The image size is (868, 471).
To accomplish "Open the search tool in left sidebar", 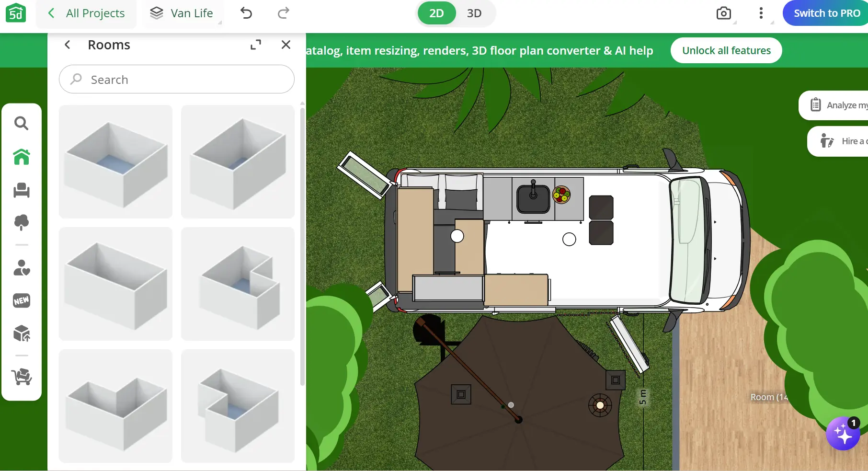I will 21,124.
